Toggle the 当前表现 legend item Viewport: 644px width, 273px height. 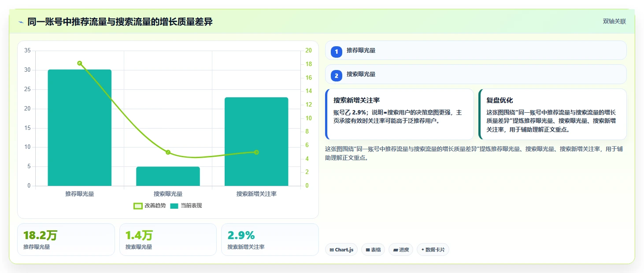pos(186,206)
